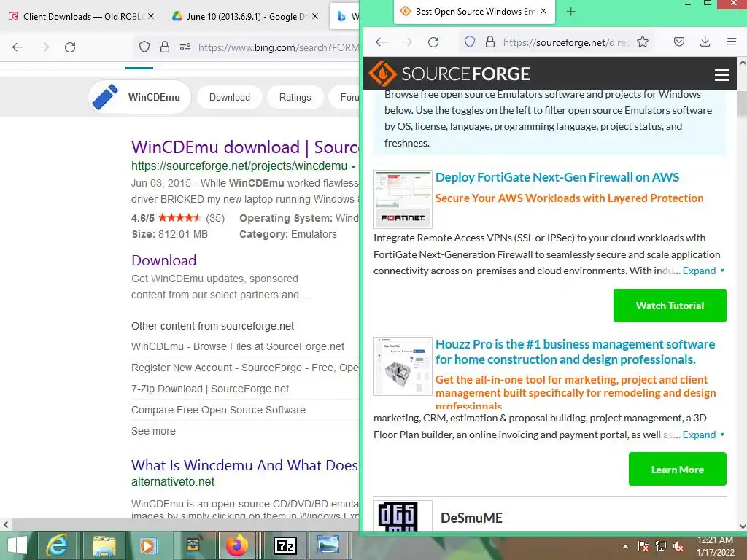Open permissions icon in Bing address bar

tap(185, 47)
